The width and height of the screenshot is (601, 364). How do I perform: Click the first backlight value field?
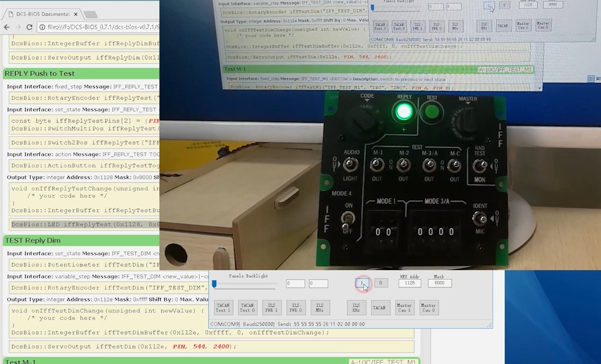[295, 283]
